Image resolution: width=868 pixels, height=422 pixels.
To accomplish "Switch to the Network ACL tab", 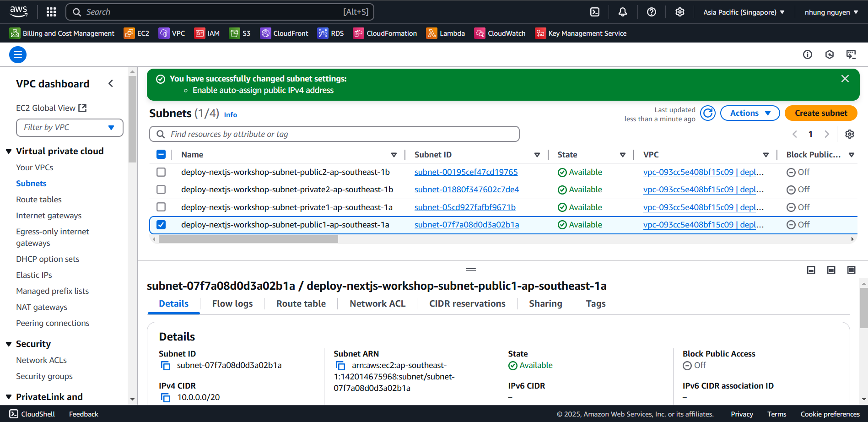I will coord(377,303).
